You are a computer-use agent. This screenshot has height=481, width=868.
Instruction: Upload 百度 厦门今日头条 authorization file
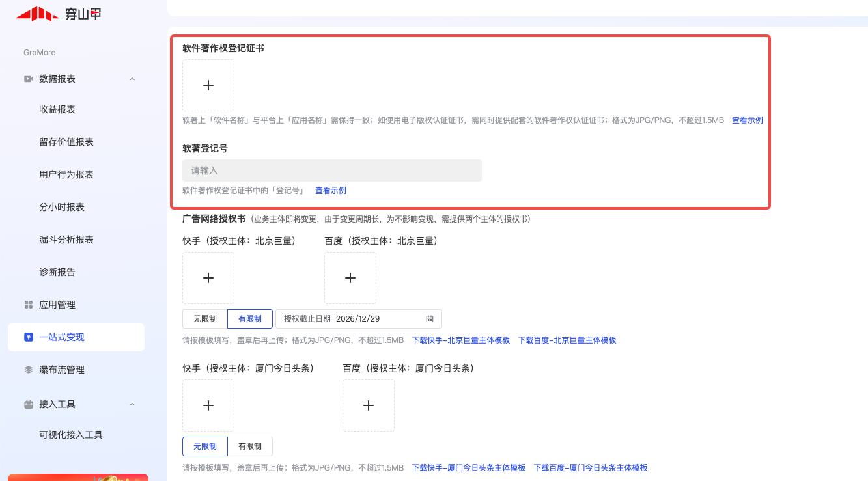coord(369,405)
